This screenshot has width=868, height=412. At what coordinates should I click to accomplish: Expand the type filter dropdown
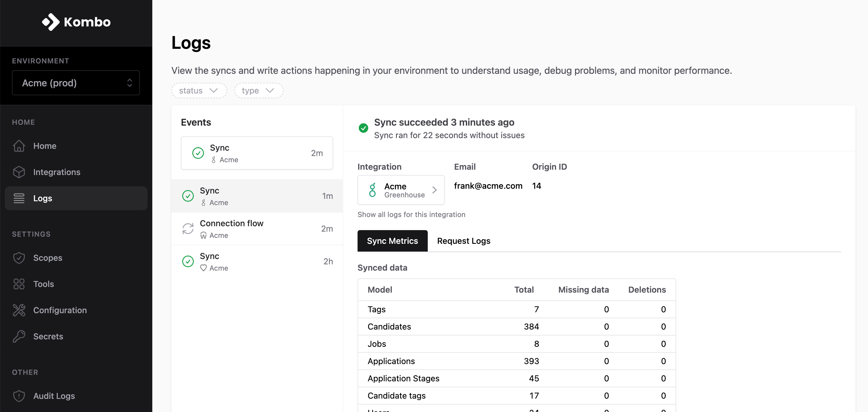259,91
